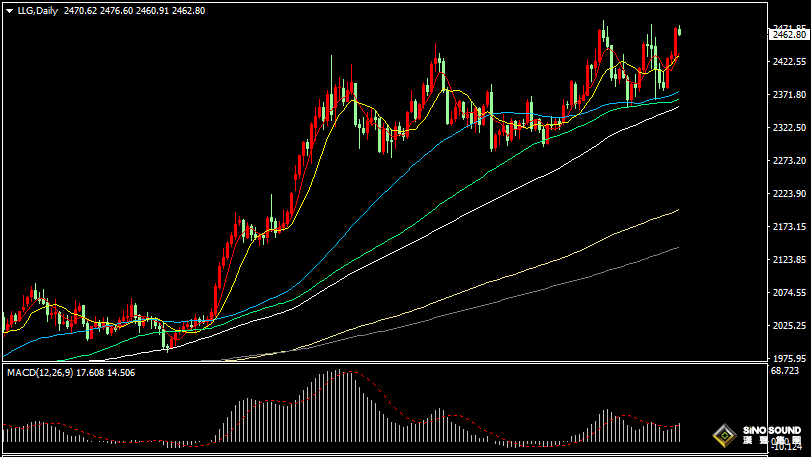Click the 2322.50 price axis label
811x457 pixels.
[x=787, y=128]
